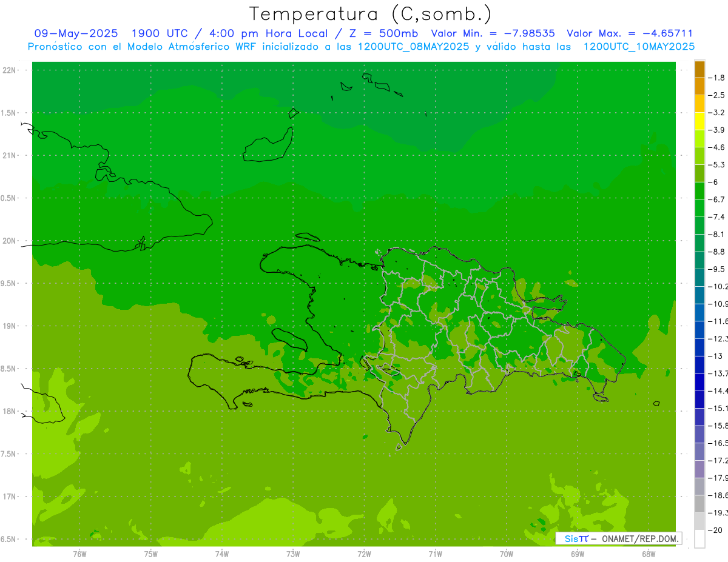Viewport: 728px width, 562px height.
Task: Click the '-9.5' color scale label
Action: coord(716,269)
